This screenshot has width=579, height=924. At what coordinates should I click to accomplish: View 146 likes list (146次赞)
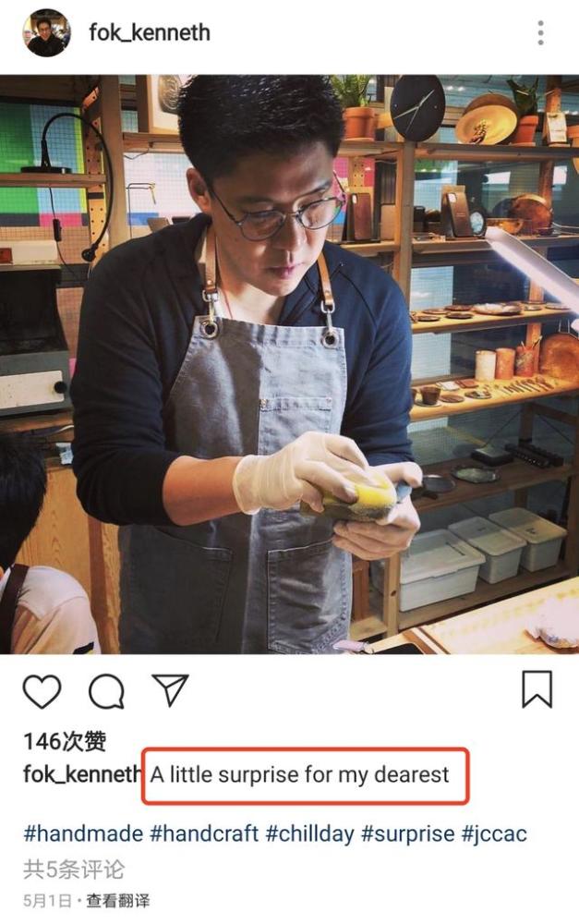click(x=65, y=741)
